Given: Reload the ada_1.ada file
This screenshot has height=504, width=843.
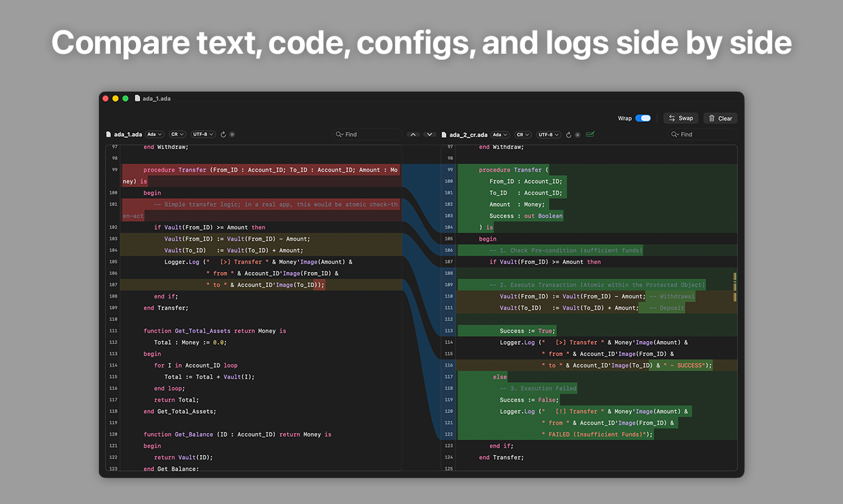Looking at the screenshot, I should (x=223, y=134).
